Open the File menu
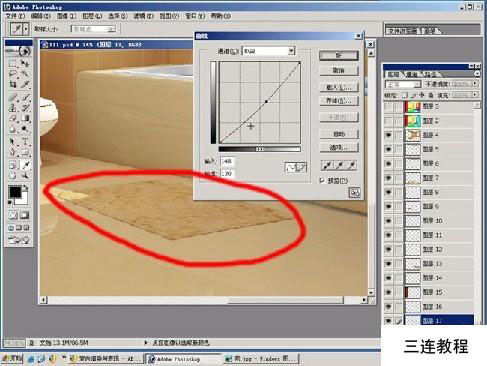Screen dimensions: 487x366 [x=15, y=16]
